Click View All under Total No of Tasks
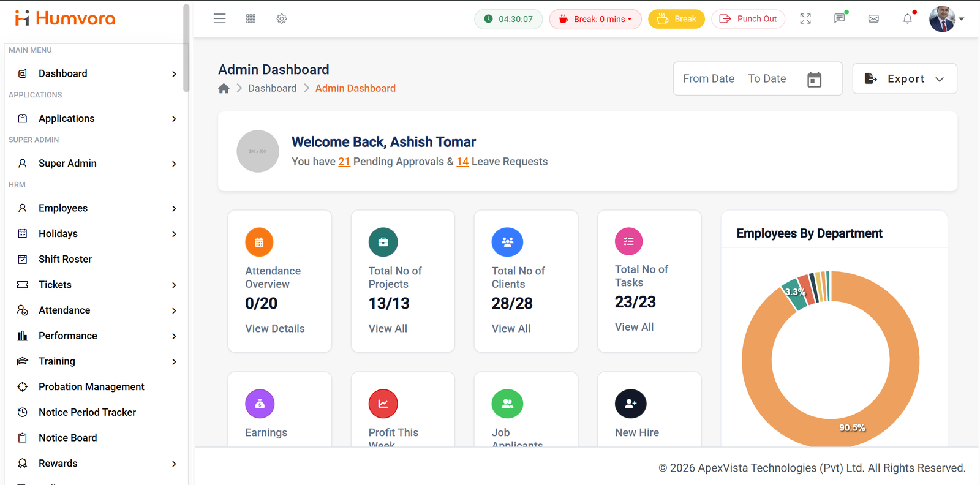Screen dimensions: 980x485 tap(634, 327)
